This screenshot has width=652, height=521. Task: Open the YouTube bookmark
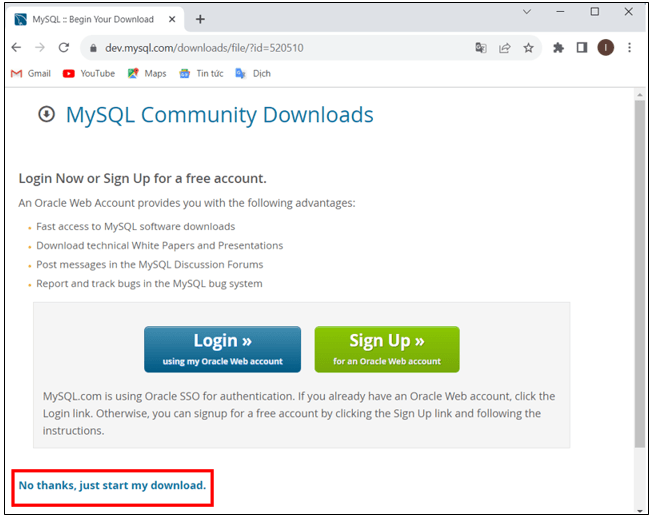coord(88,73)
